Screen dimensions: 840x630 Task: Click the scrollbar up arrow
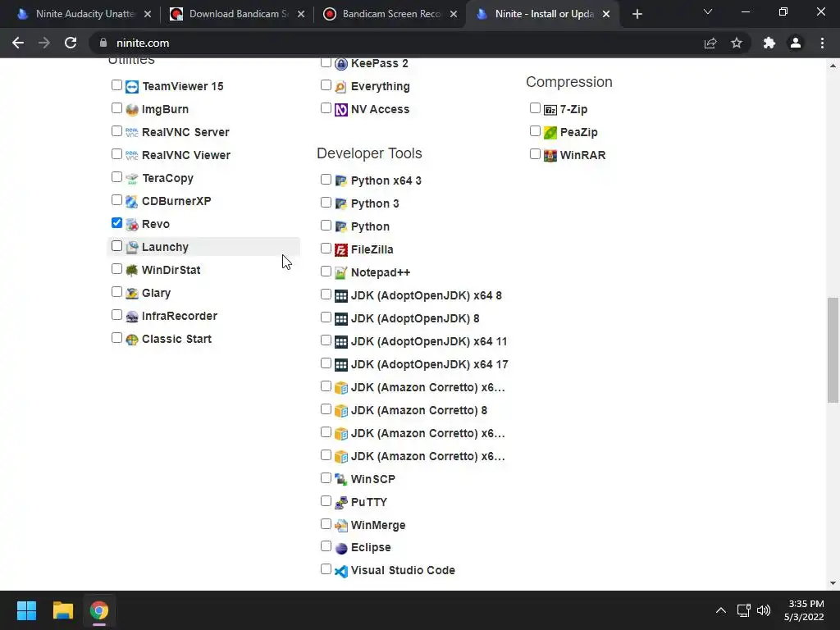coord(833,66)
